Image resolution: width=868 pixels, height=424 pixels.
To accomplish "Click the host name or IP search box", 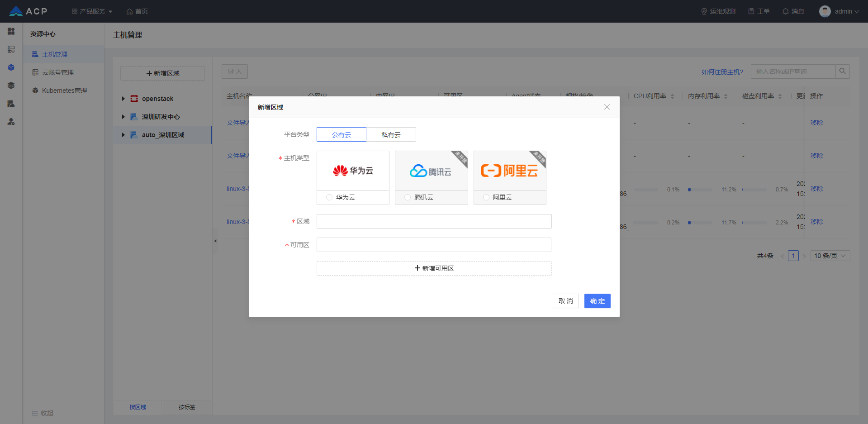I will pos(793,71).
